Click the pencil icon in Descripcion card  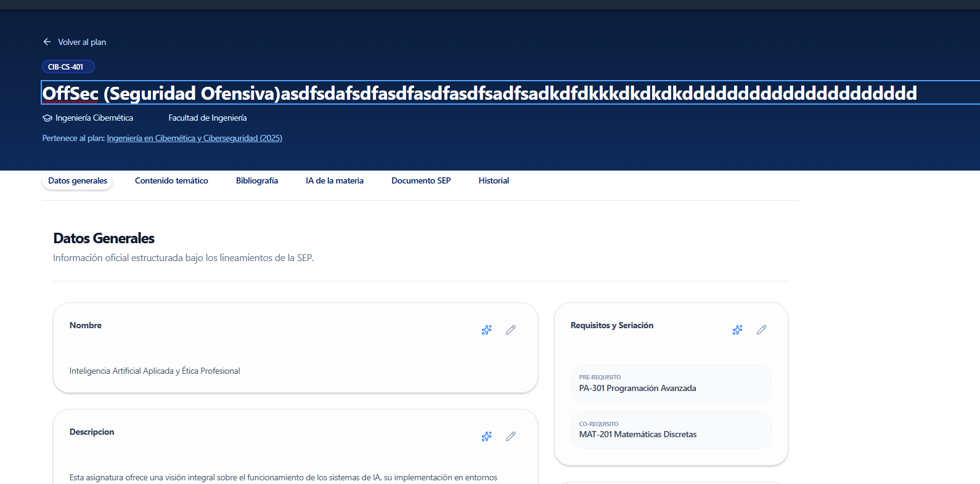510,437
